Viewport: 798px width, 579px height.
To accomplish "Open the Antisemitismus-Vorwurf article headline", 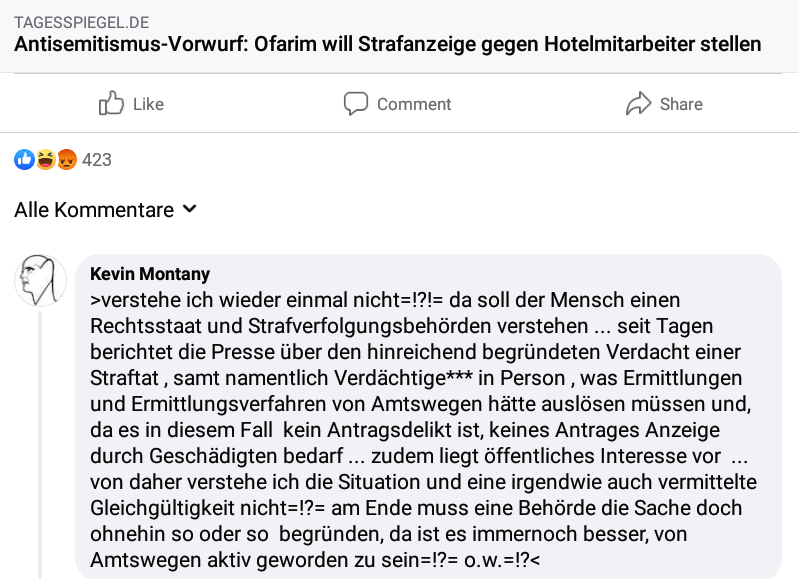I will 388,44.
